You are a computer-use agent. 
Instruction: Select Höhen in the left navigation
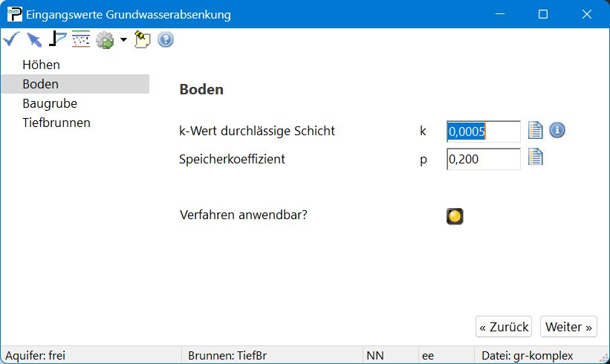pyautogui.click(x=41, y=65)
